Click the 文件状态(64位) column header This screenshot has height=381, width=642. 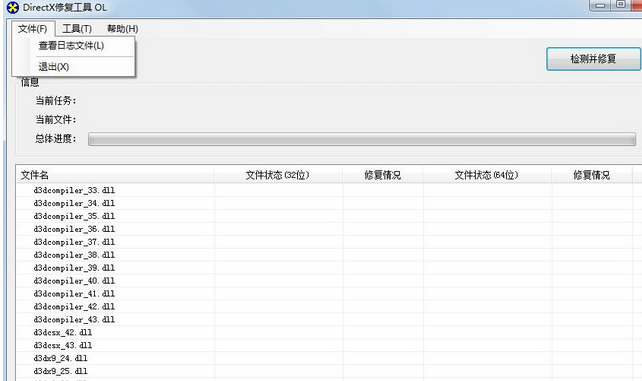[487, 175]
